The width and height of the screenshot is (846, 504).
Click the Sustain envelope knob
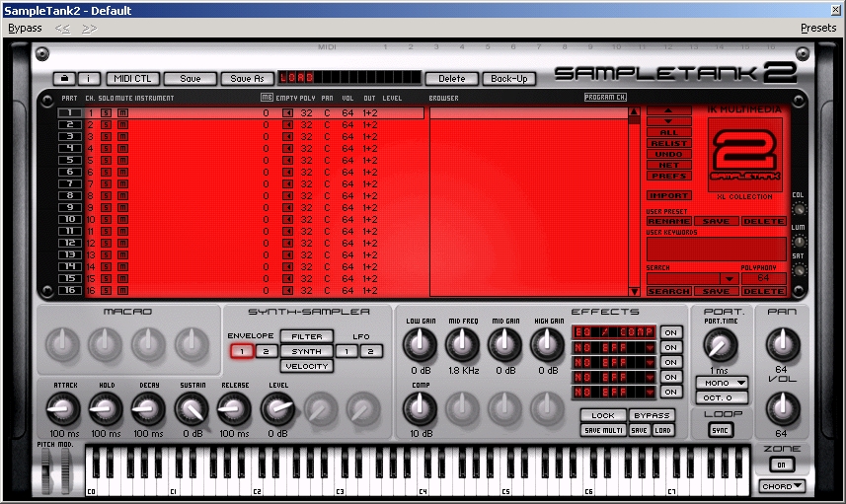pyautogui.click(x=192, y=409)
